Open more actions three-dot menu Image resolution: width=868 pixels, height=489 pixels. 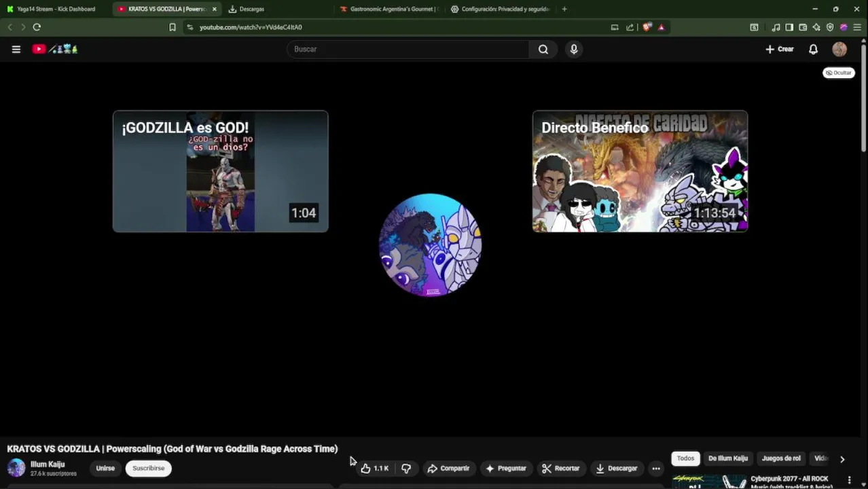coord(656,468)
